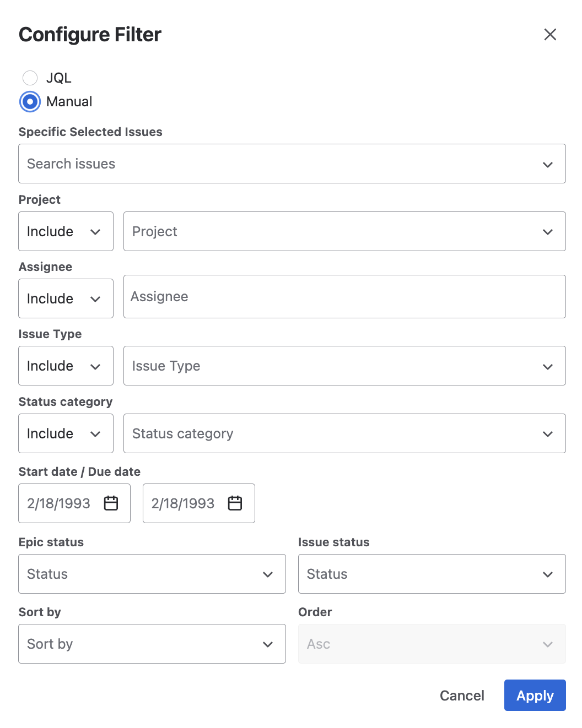The width and height of the screenshot is (582, 728).
Task: Open the Assignee Include selector
Action: [66, 299]
